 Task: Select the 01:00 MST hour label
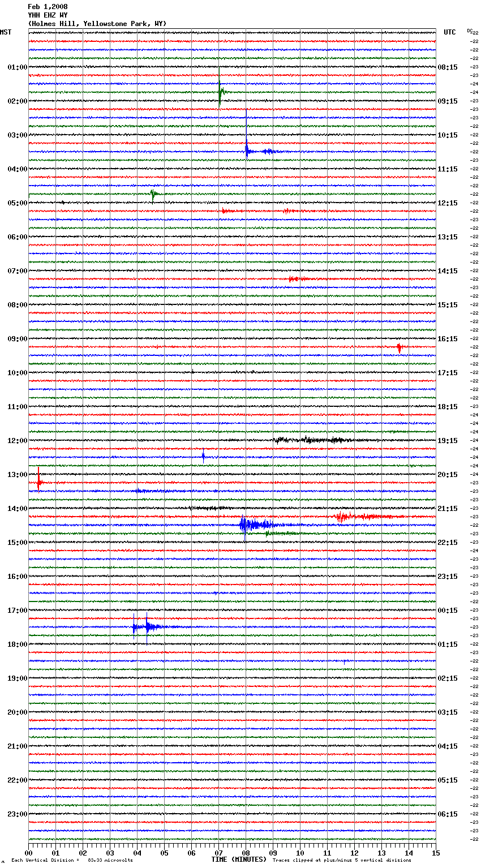pyautogui.click(x=18, y=67)
